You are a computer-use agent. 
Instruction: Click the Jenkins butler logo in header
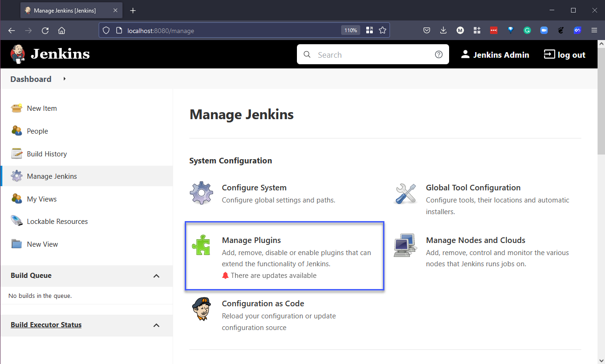tap(18, 54)
